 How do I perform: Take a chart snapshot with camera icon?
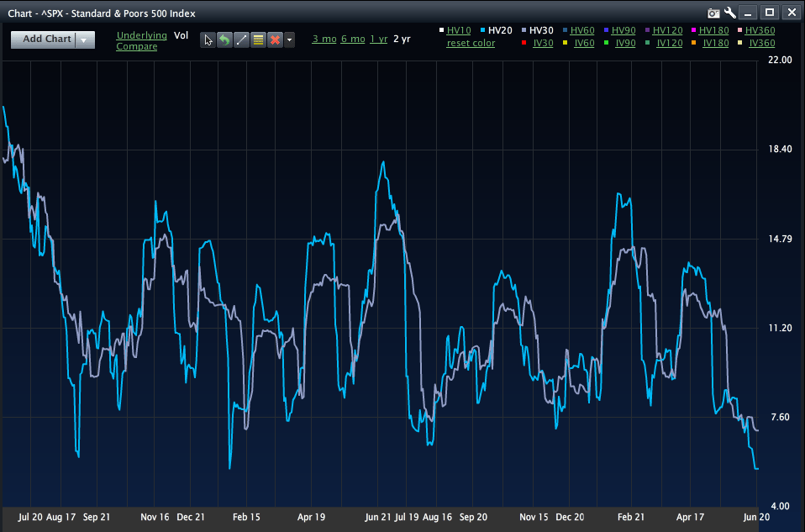pos(714,13)
